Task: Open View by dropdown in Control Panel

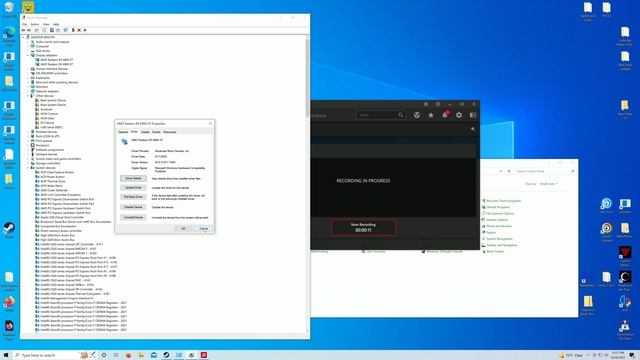Action: [x=548, y=184]
